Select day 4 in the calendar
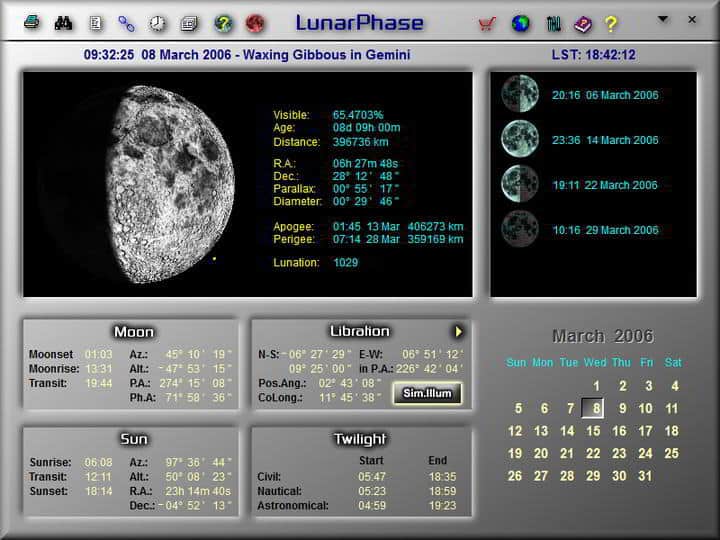This screenshot has width=720, height=540. (x=675, y=386)
